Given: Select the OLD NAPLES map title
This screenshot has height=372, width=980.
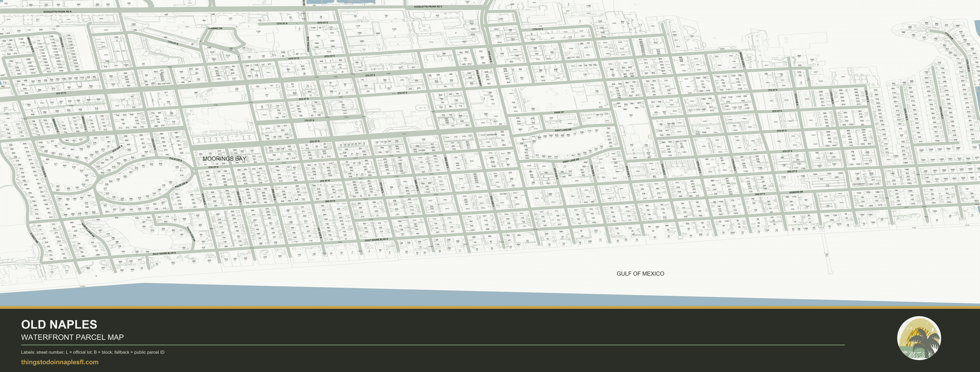Looking at the screenshot, I should (59, 325).
